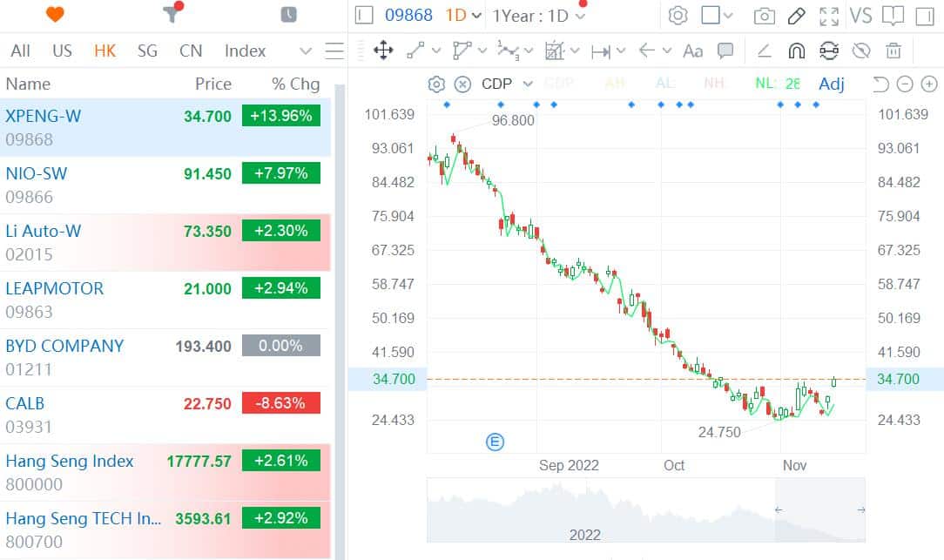Click the Adj adjustment link on the chart
This screenshot has width=944, height=560.
[x=831, y=84]
